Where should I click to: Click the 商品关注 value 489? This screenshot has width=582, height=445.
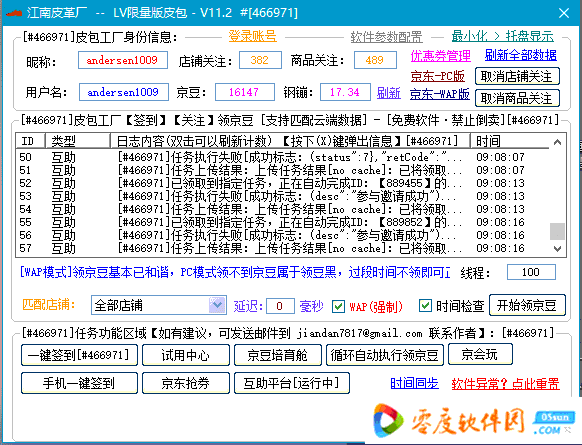[375, 60]
